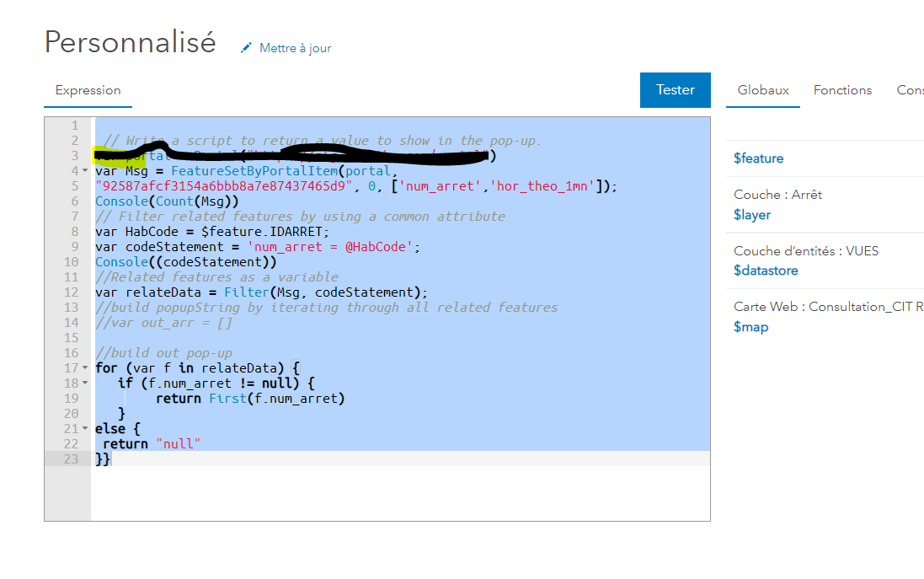
Task: Insert the $datastore global variable
Action: point(766,271)
